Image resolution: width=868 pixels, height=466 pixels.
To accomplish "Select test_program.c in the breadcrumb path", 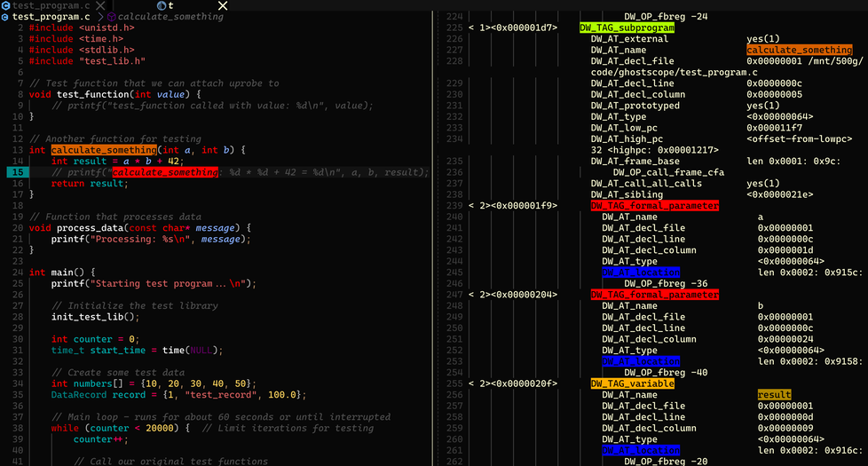I will (x=51, y=17).
